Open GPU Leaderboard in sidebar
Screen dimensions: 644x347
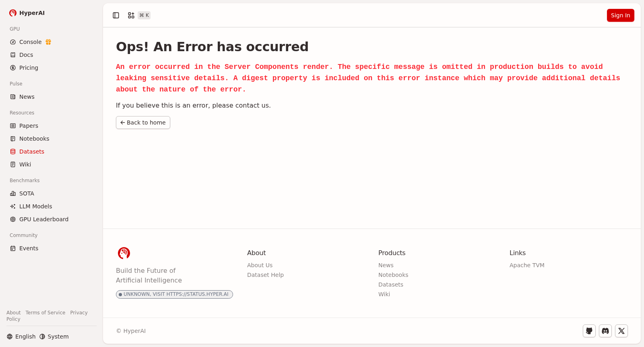(52, 219)
